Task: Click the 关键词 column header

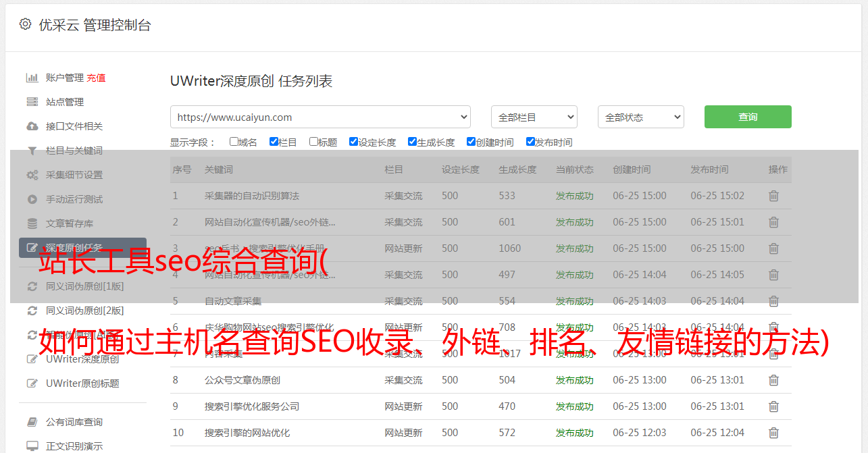Action: [x=219, y=169]
